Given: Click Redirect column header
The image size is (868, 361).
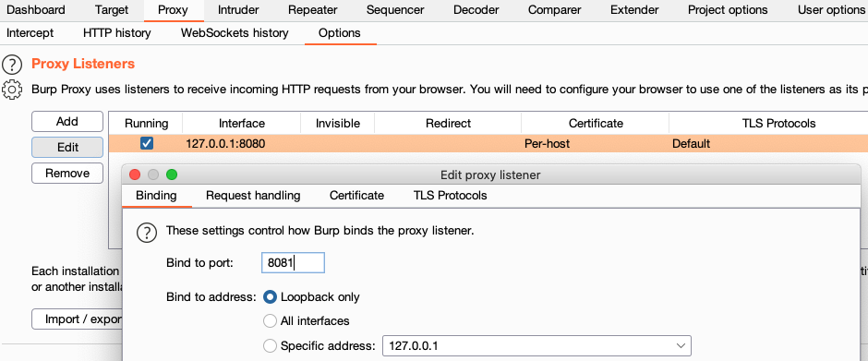Looking at the screenshot, I should [448, 123].
